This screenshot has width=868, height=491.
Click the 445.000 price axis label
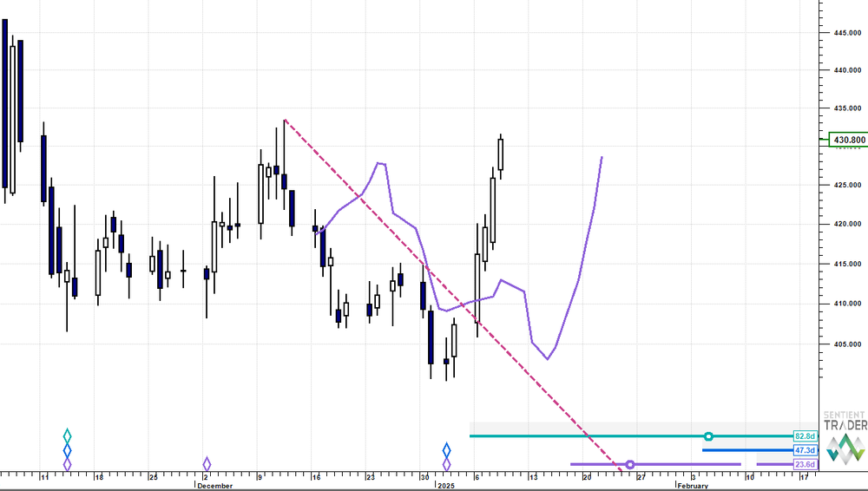847,33
